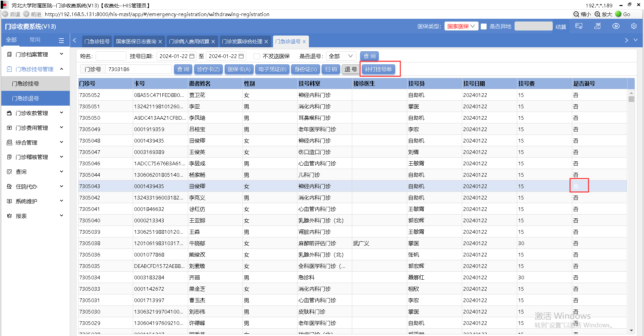644x336 pixels.
Task: Click the browser 前进 forward arrow icon
Action: (x=26, y=14)
